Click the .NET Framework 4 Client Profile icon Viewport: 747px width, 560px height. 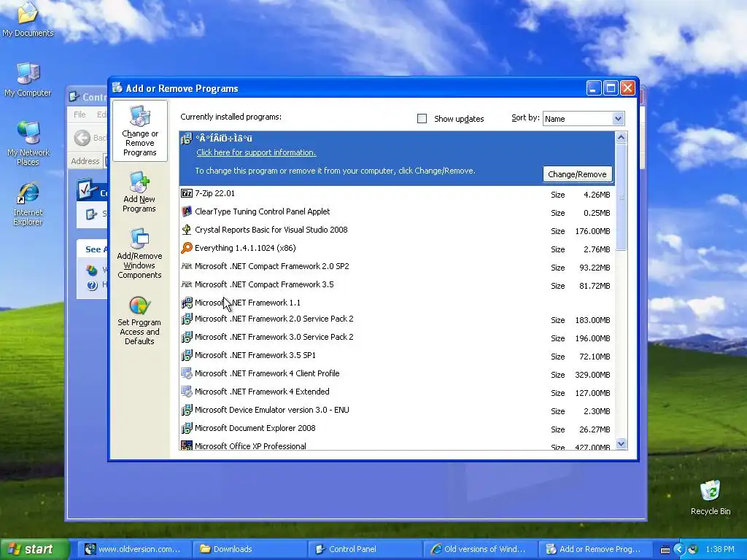coord(187,373)
